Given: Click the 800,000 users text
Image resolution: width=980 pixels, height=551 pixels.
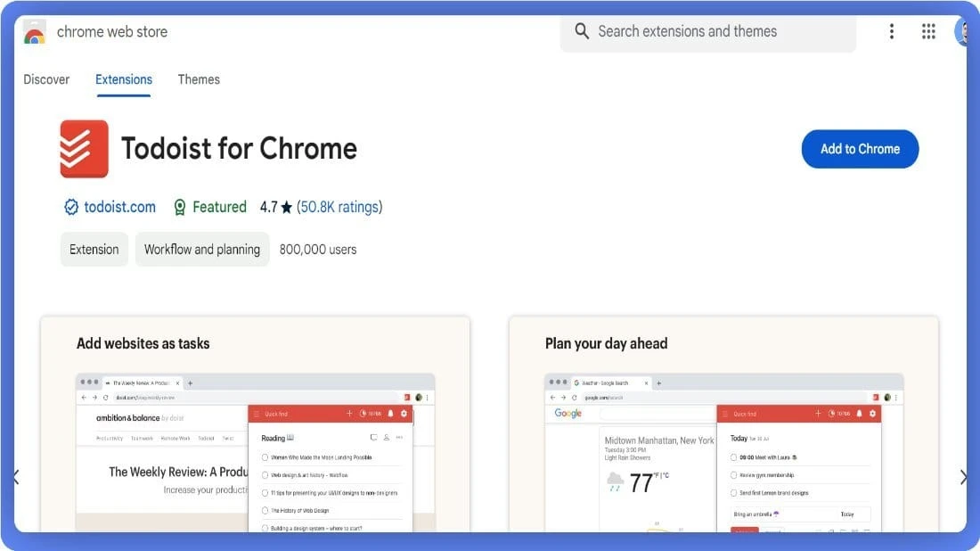Looking at the screenshot, I should pyautogui.click(x=318, y=250).
